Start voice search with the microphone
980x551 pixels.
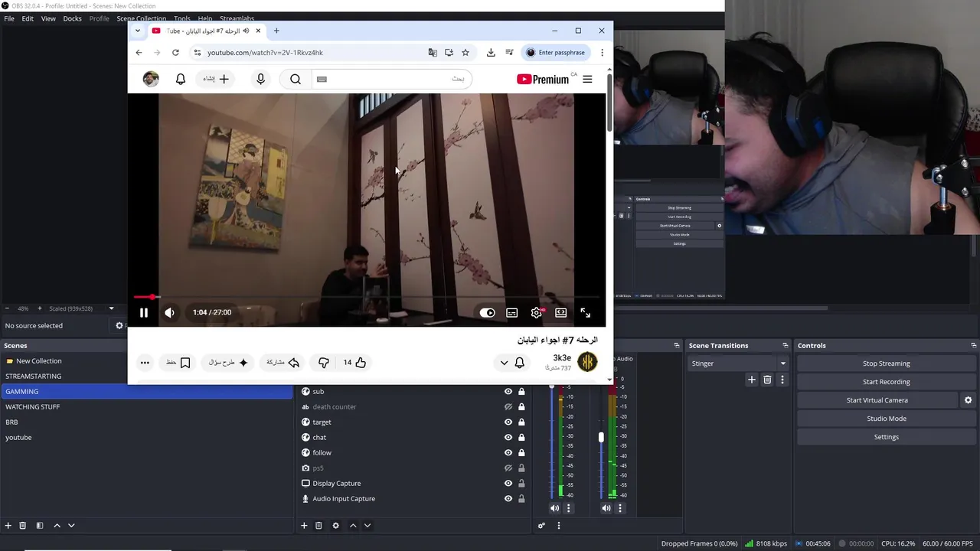260,79
